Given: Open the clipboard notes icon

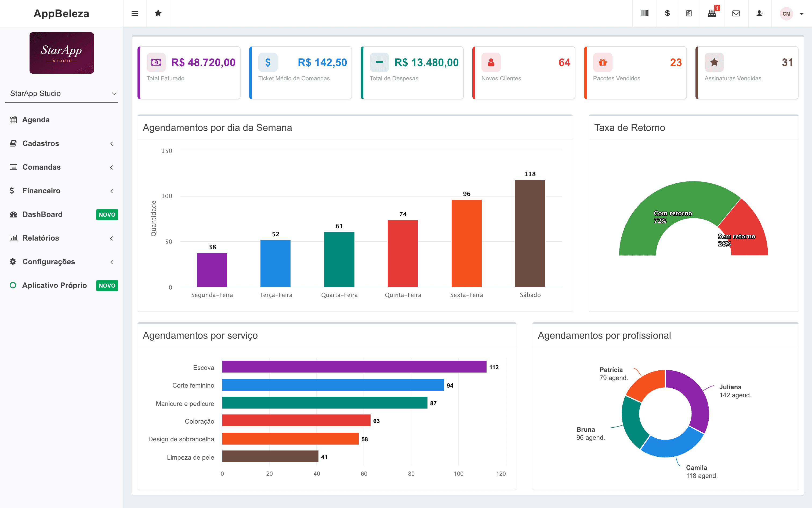Looking at the screenshot, I should [689, 13].
